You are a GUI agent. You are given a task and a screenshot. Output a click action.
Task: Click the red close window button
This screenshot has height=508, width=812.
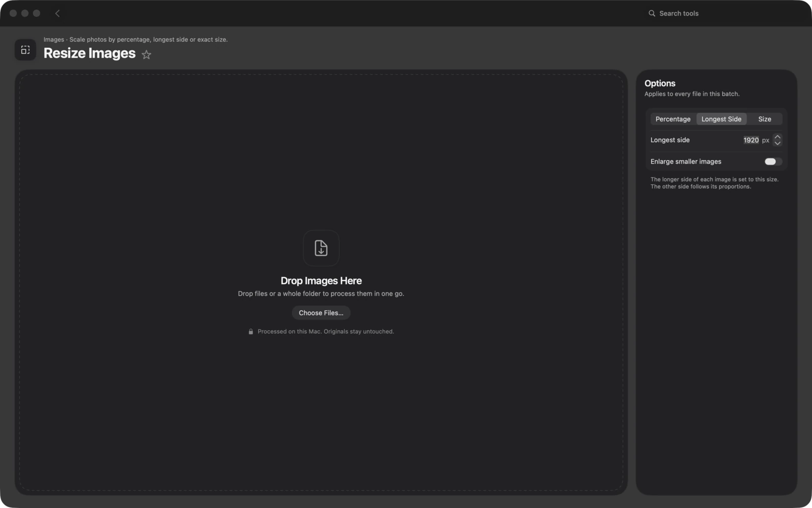click(13, 13)
